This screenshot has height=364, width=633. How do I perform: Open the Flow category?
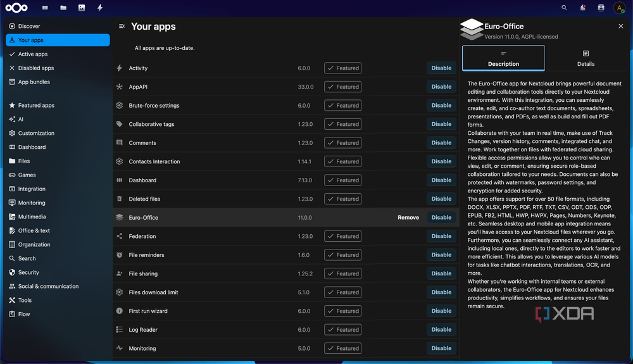click(x=58, y=314)
